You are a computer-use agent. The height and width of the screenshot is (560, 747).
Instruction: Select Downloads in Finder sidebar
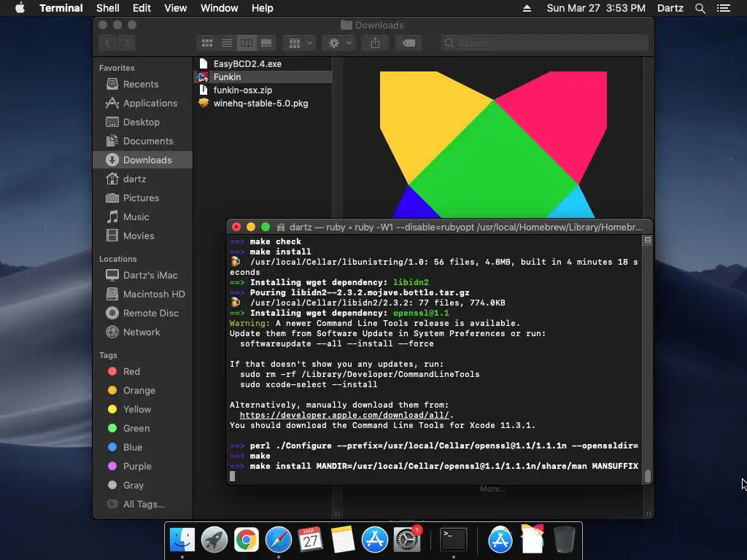coord(142,160)
